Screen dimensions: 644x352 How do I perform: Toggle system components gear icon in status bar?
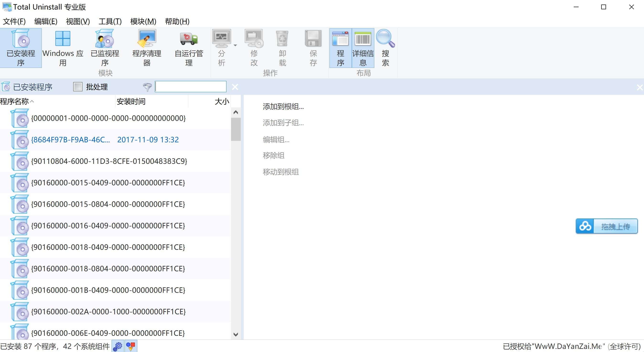click(118, 346)
